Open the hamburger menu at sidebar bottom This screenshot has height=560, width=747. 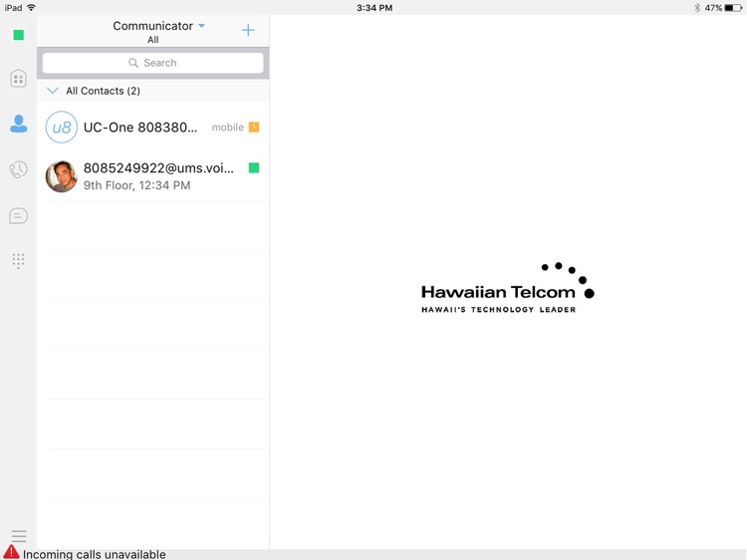click(19, 536)
